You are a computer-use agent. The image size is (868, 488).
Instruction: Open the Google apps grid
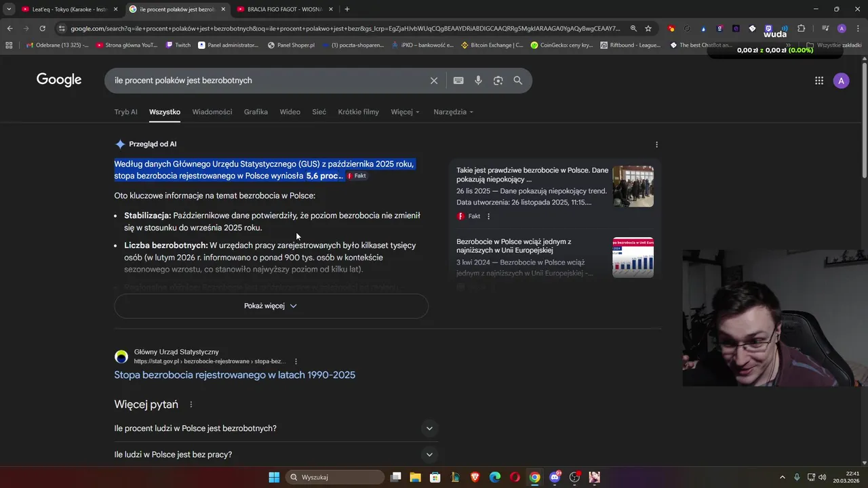[819, 81]
